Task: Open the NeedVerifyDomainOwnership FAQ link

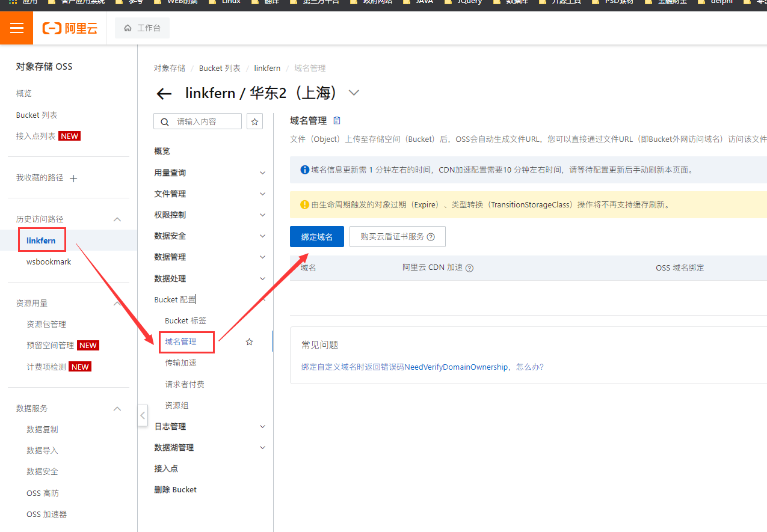Action: click(422, 367)
